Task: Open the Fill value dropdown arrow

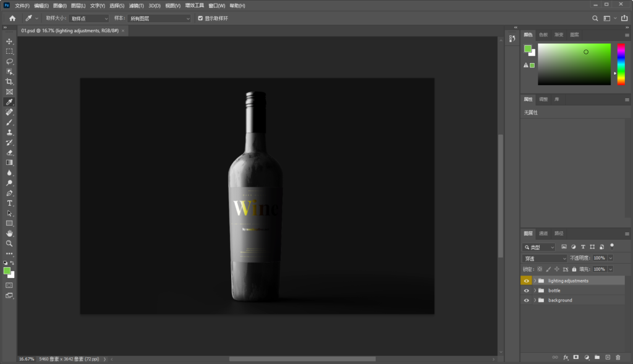Action: [x=610, y=269]
